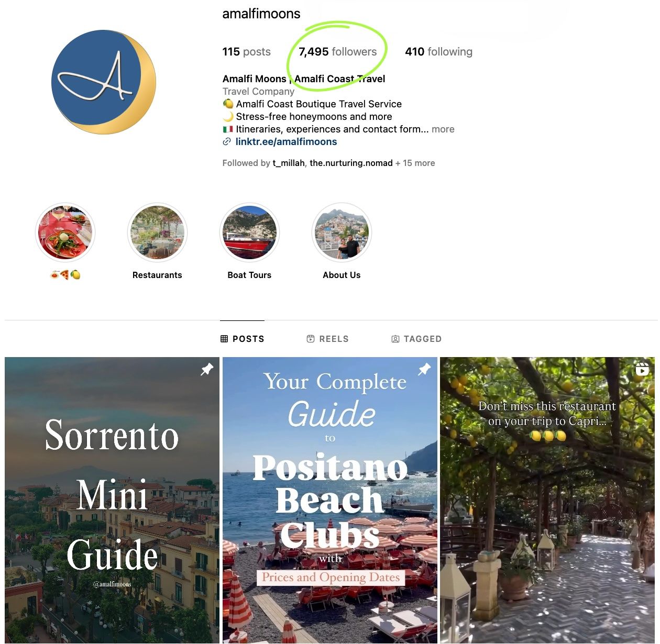The width and height of the screenshot is (660, 644).
Task: Open the amalfimoons profile picture
Action: pos(104,82)
